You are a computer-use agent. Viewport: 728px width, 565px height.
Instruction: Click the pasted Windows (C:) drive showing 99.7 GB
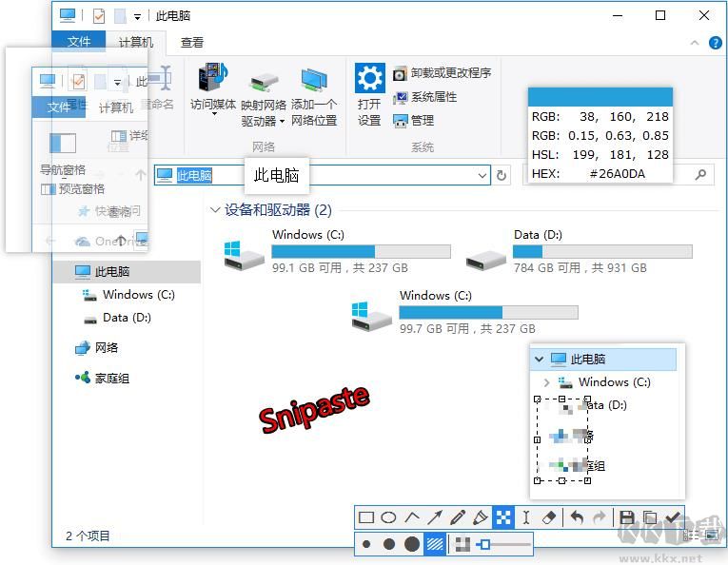463,312
